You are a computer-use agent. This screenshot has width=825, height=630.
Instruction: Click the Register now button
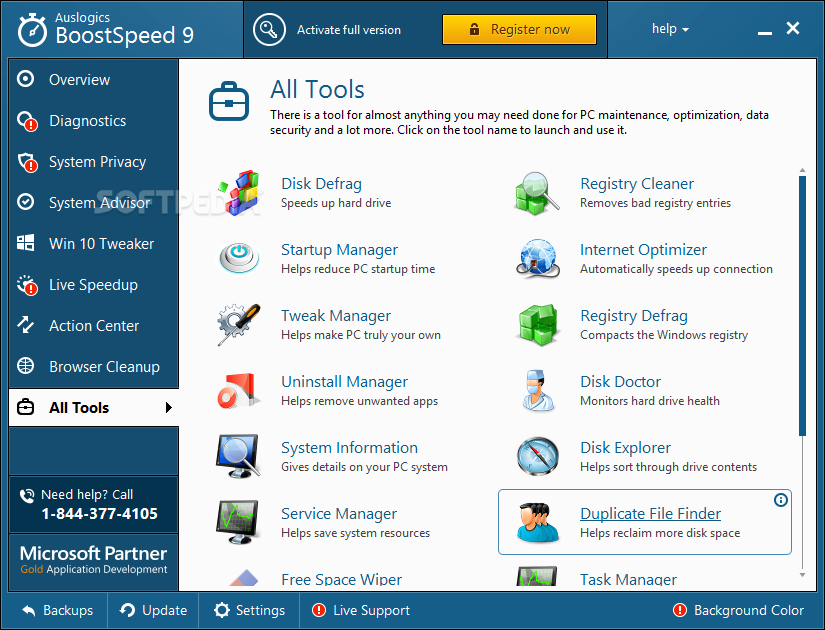click(519, 29)
